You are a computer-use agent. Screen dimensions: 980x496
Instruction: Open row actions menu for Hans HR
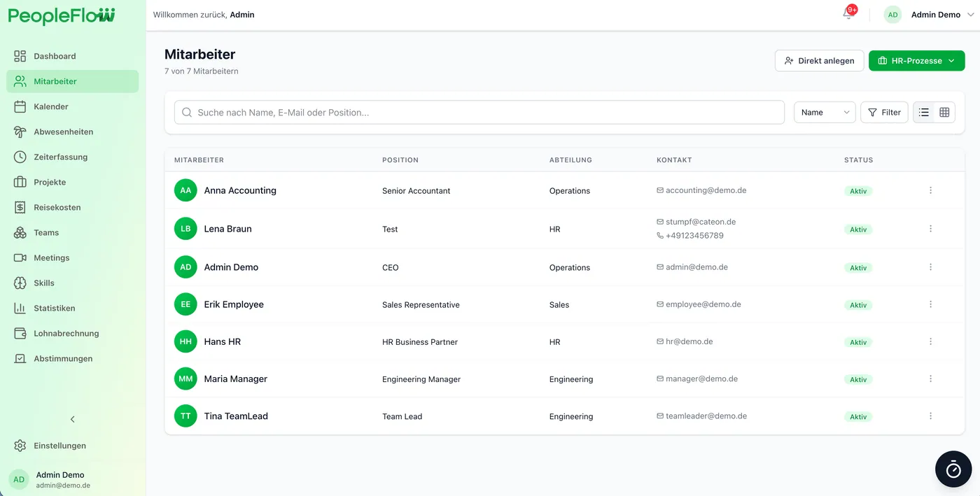tap(930, 341)
